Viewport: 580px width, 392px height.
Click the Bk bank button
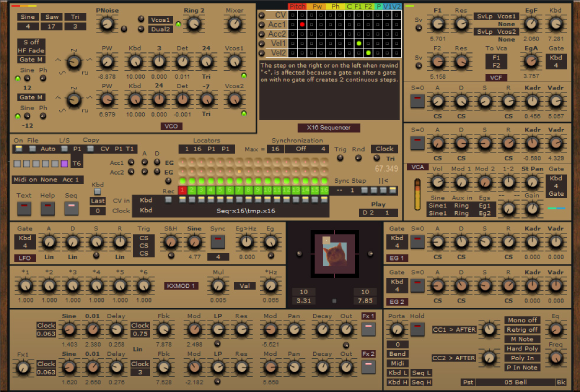pos(561,382)
